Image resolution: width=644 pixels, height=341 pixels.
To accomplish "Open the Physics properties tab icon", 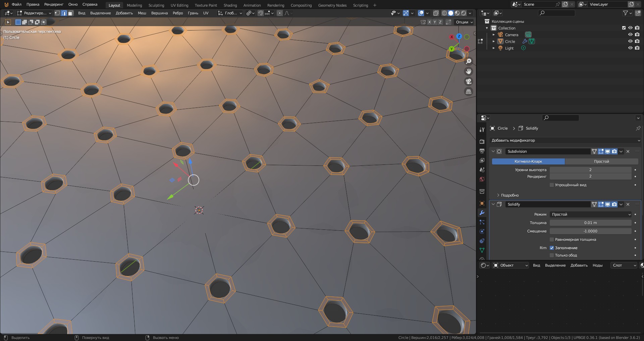I will coord(482,231).
